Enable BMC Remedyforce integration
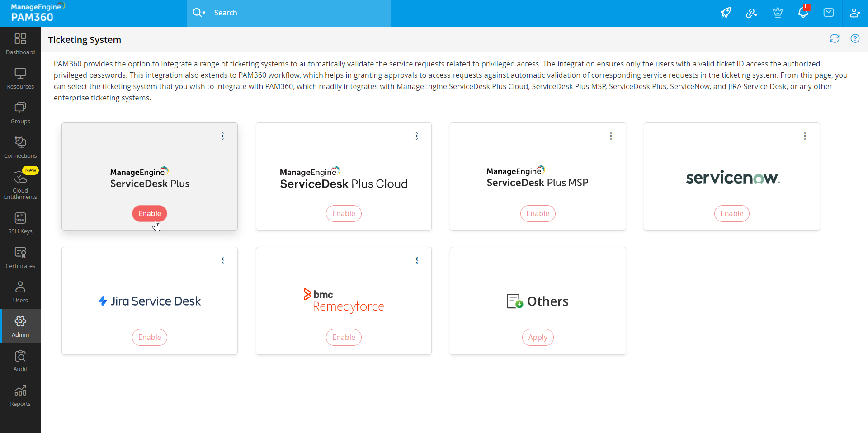This screenshot has height=433, width=868. [344, 337]
